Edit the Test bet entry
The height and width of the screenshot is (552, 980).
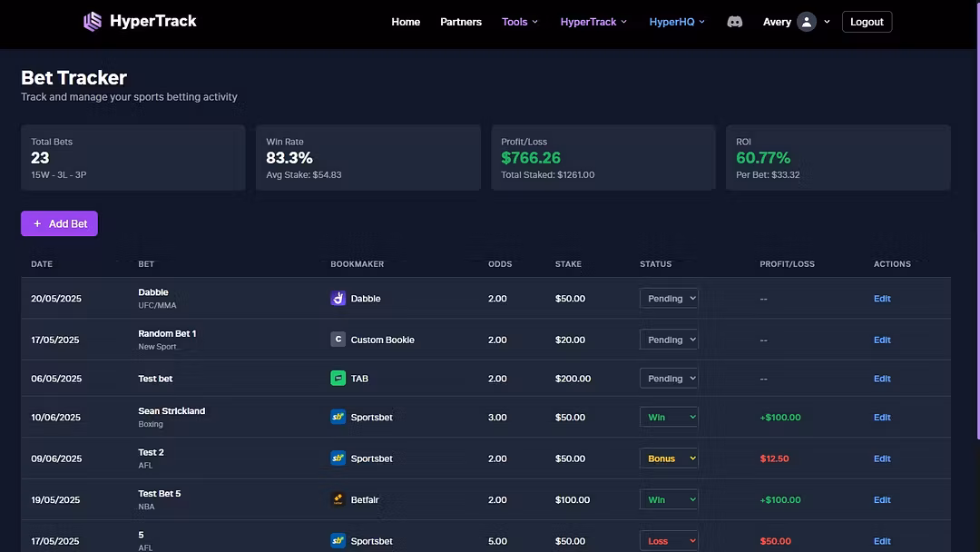pyautogui.click(x=882, y=379)
